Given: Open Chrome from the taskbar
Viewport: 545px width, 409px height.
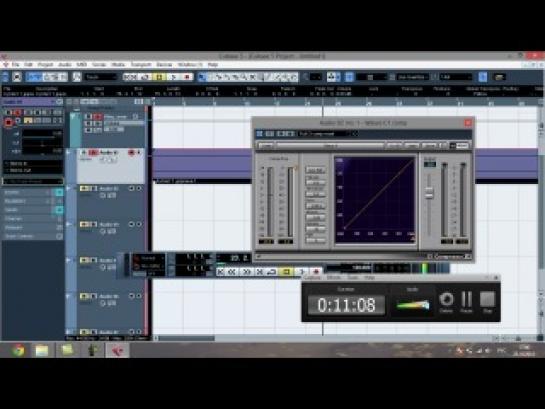Looking at the screenshot, I should point(18,350).
